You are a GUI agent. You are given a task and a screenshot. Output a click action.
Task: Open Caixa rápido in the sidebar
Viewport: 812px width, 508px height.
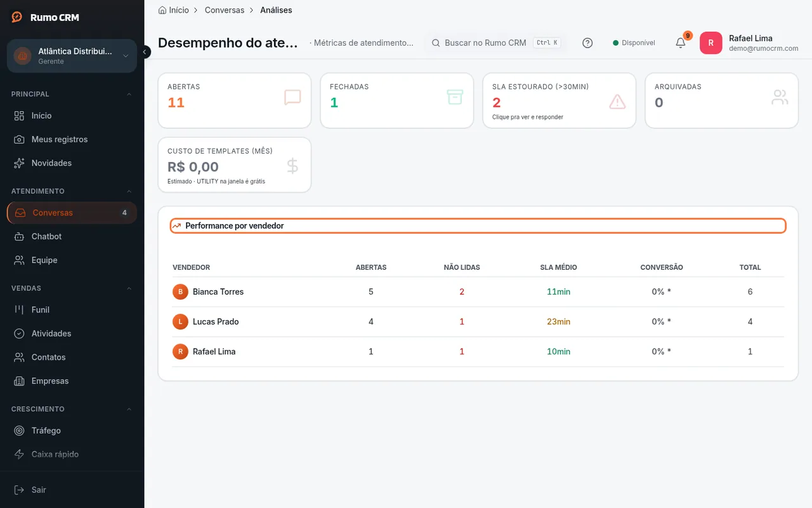point(72,455)
